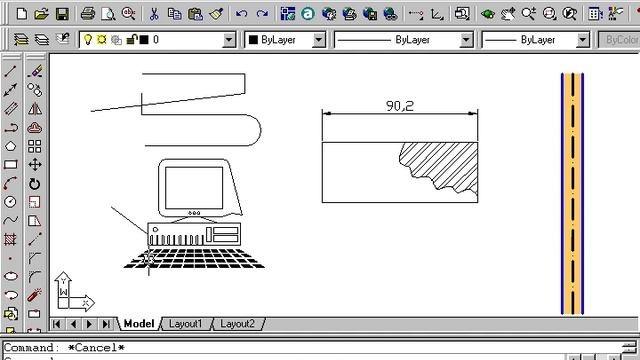Switch to the Layout1 tab

186,324
